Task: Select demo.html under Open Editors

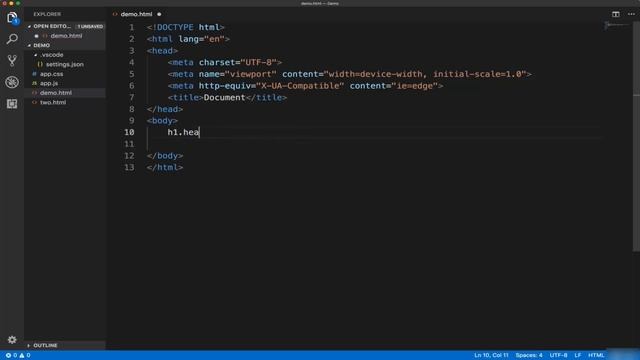Action: point(66,36)
